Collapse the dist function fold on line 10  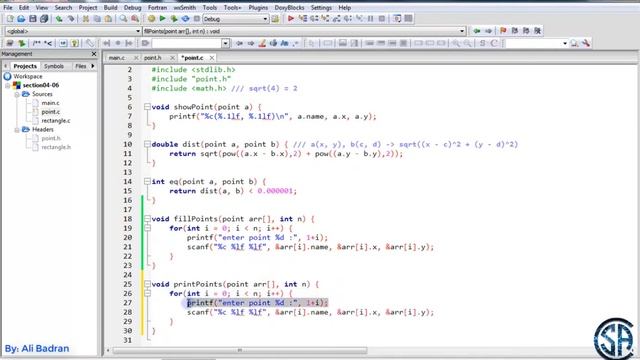pos(147,144)
